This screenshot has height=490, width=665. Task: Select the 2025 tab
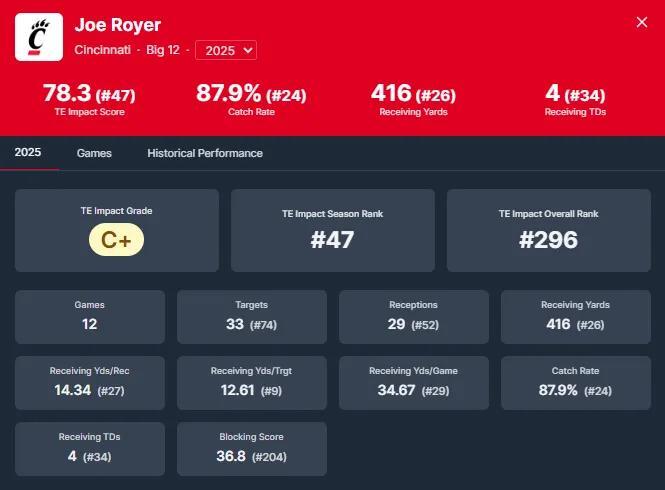click(28, 153)
